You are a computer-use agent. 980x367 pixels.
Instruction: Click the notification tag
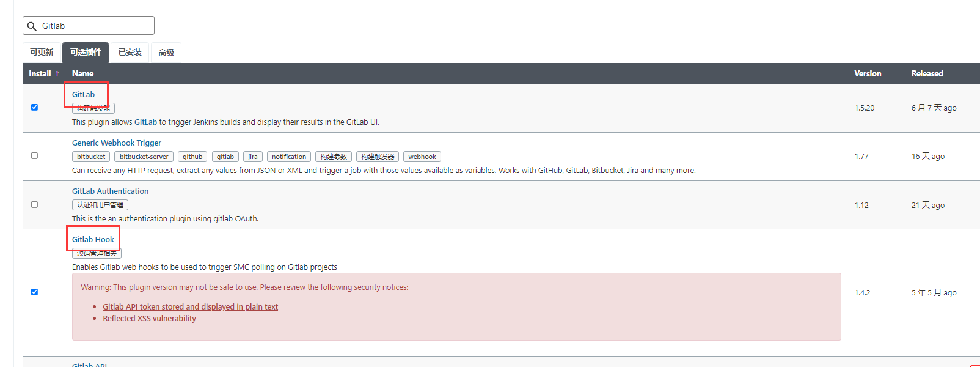tap(289, 157)
